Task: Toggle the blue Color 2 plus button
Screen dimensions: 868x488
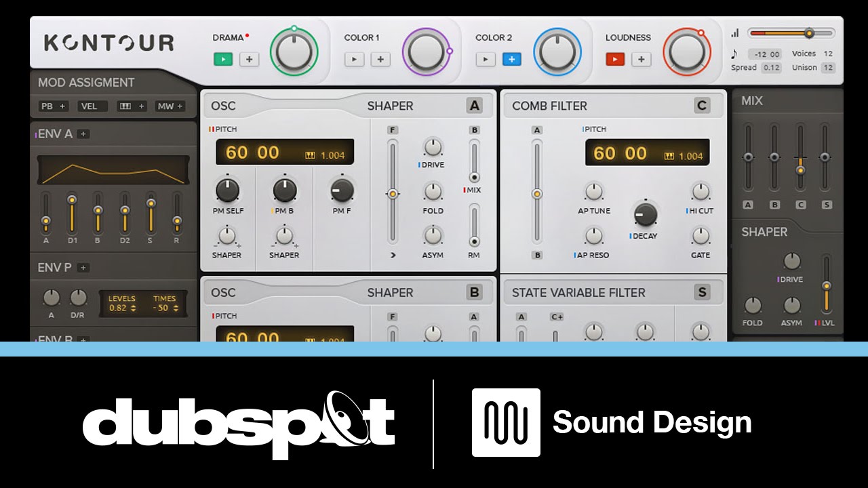Action: coord(512,60)
